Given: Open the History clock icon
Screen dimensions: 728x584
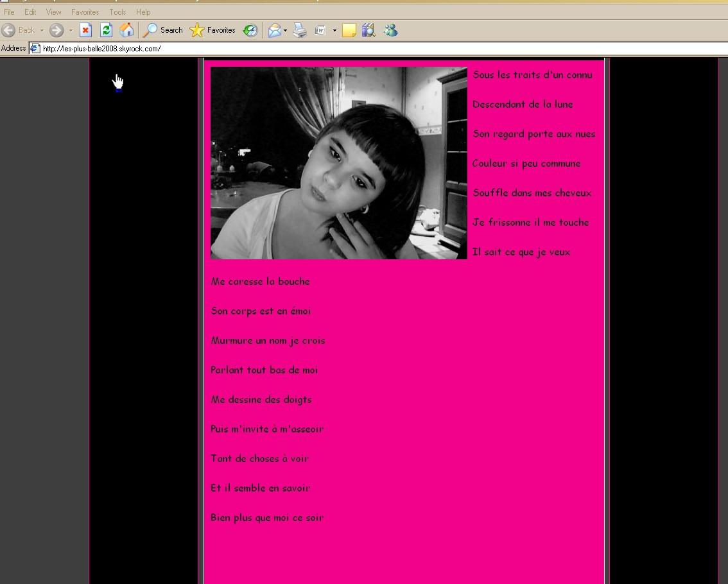Looking at the screenshot, I should 250,30.
